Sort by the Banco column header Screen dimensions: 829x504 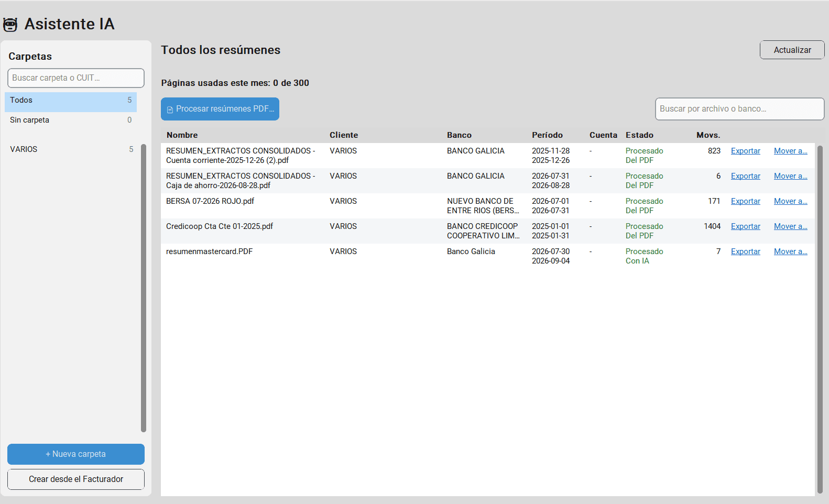point(459,135)
